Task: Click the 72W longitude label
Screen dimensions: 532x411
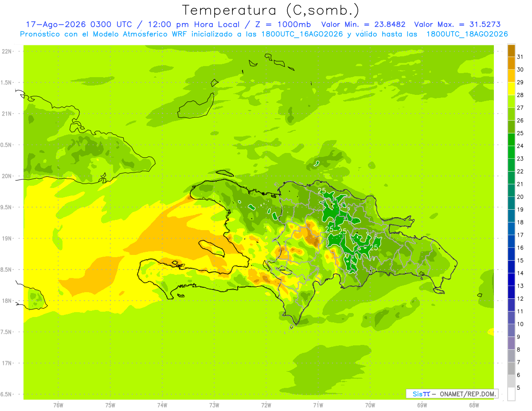Action: (x=266, y=405)
